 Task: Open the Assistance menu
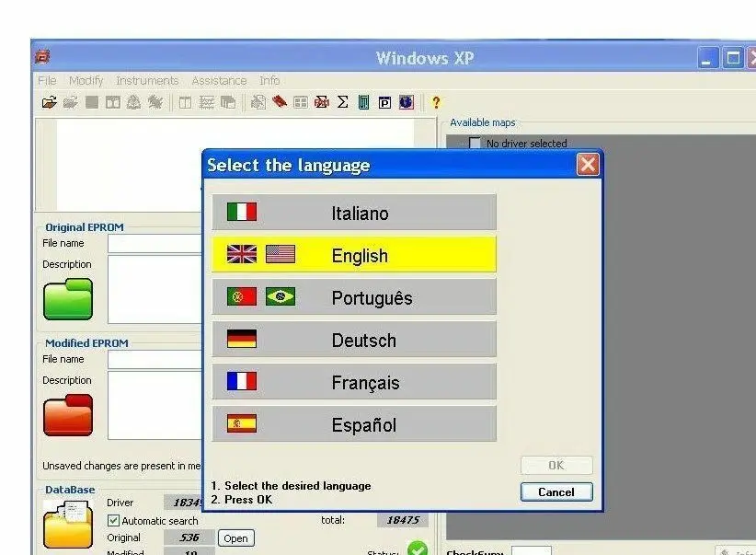click(219, 81)
